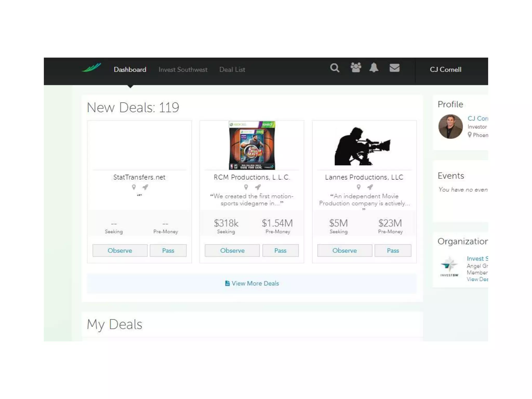Open the people group icon
The height and width of the screenshot is (399, 532).
pos(356,68)
